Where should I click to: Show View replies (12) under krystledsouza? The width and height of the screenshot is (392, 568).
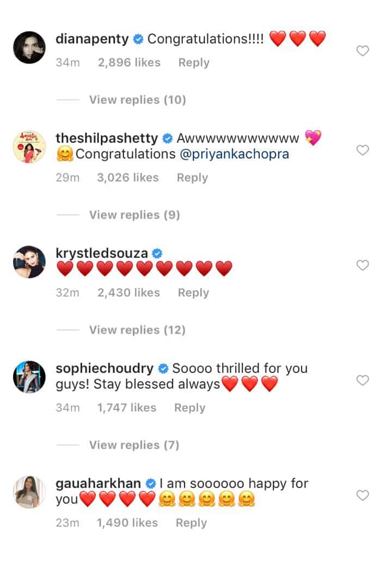tap(137, 330)
